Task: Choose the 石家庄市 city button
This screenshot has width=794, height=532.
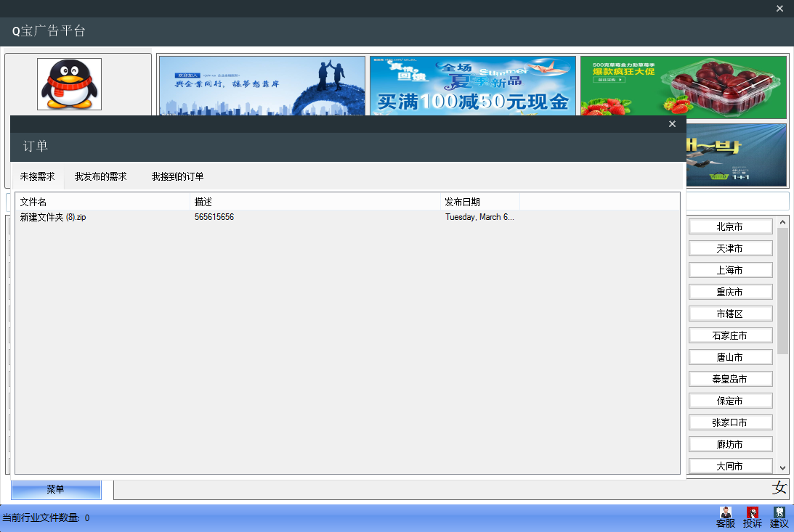Action: [x=730, y=335]
